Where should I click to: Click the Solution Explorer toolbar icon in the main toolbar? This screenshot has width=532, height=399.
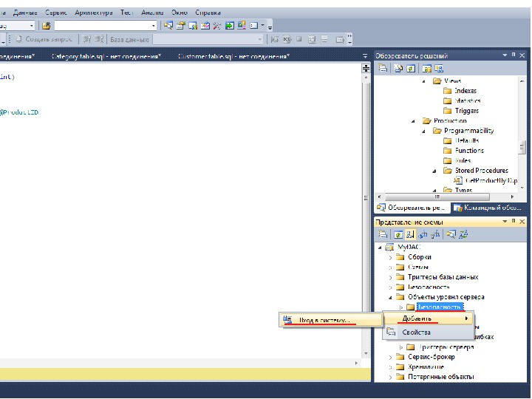pyautogui.click(x=168, y=25)
